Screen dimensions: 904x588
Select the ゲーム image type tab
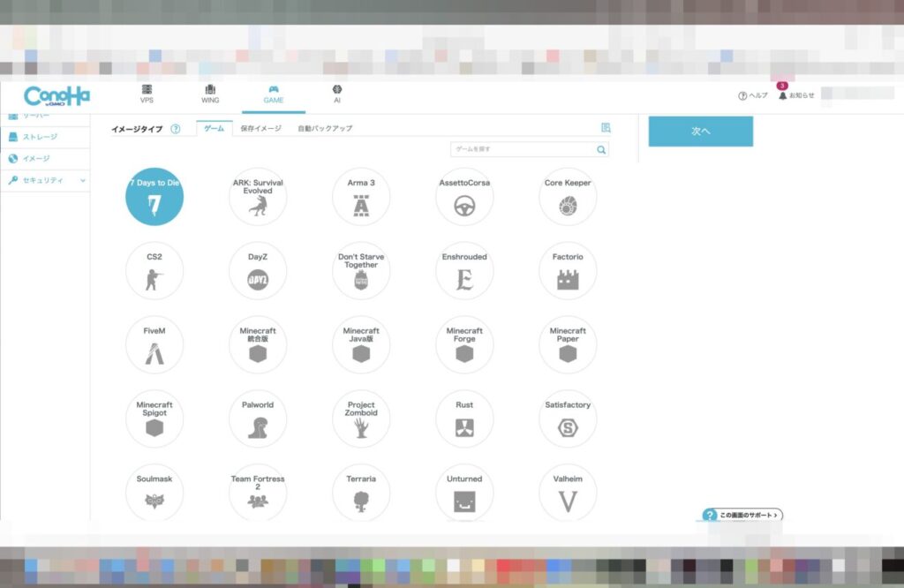[214, 128]
